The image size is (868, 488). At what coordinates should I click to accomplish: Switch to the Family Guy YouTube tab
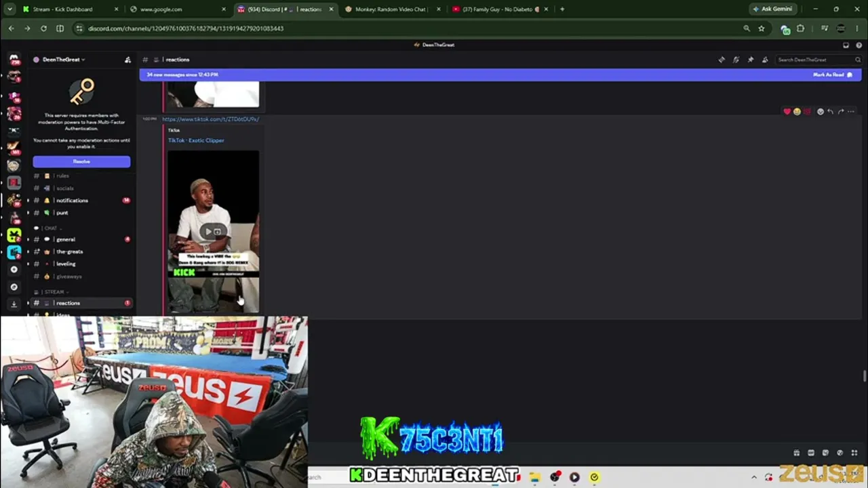[x=500, y=9]
